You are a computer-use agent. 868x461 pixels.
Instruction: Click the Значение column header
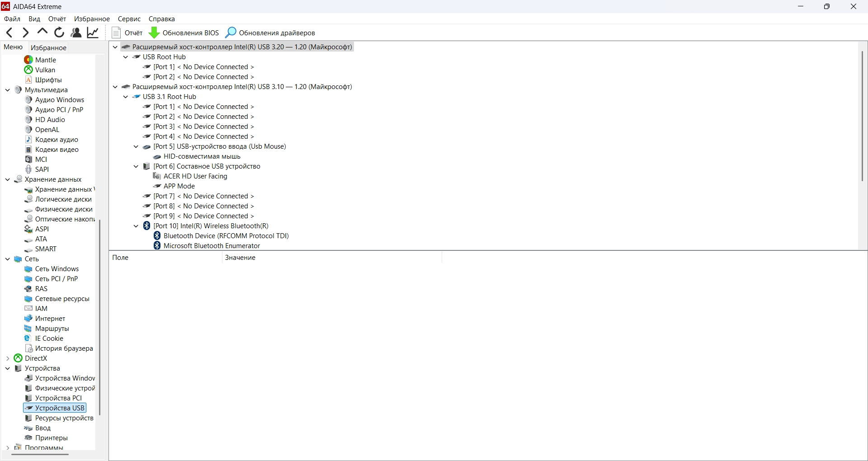[332, 258]
